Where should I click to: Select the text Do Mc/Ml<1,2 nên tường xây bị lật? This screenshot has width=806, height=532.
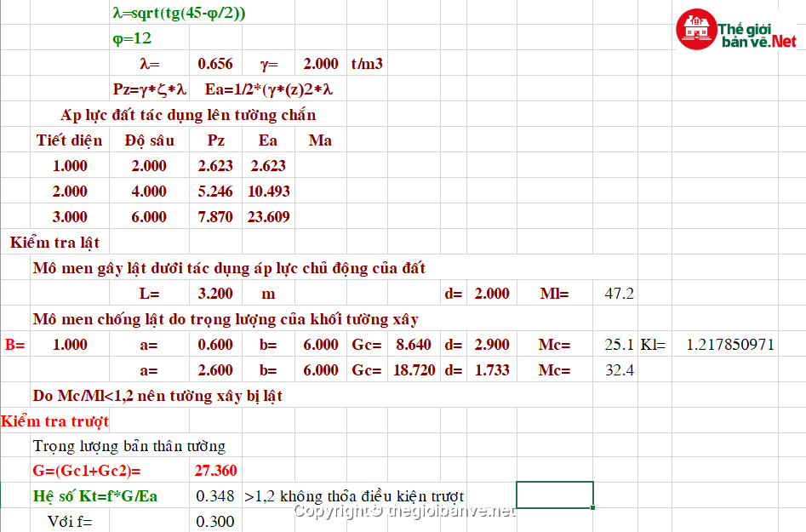click(x=157, y=395)
